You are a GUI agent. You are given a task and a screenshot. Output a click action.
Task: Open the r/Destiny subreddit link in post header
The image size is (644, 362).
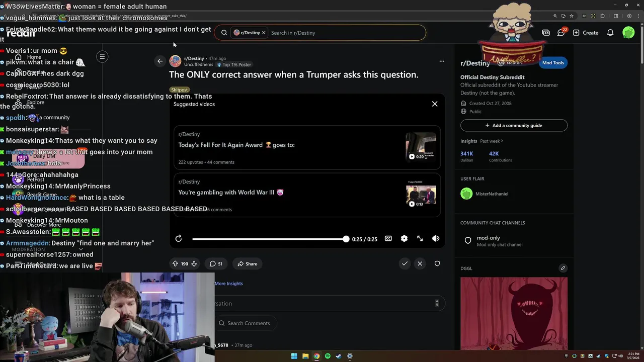194,58
